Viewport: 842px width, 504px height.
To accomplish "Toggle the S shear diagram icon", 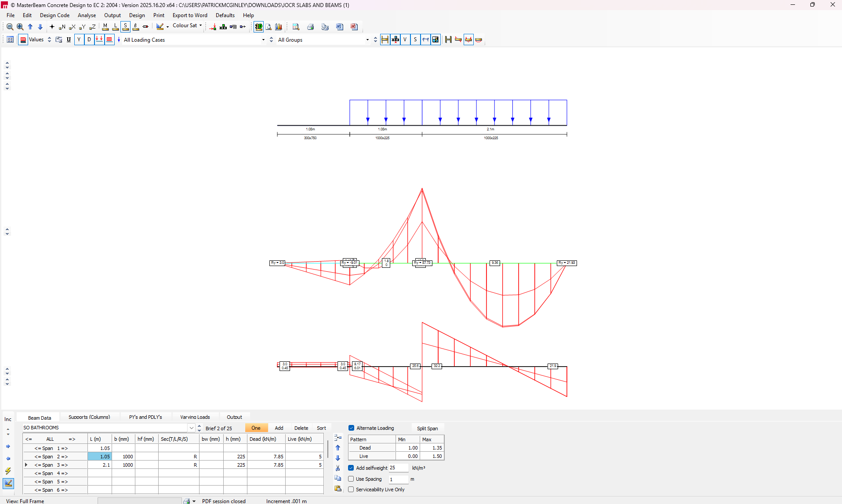I will pos(125,27).
